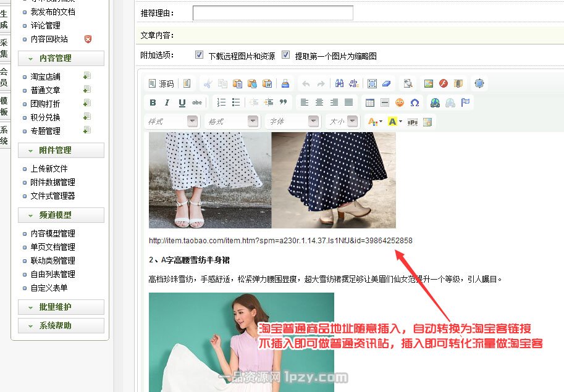The width and height of the screenshot is (564, 392).
Task: Undo the last edit
Action: click(x=306, y=84)
